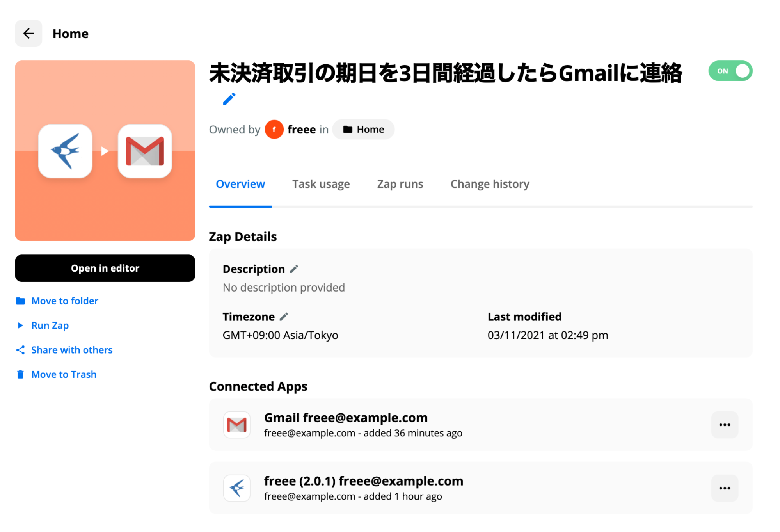780x532 pixels.
Task: Edit the Description with pencil icon
Action: 294,269
